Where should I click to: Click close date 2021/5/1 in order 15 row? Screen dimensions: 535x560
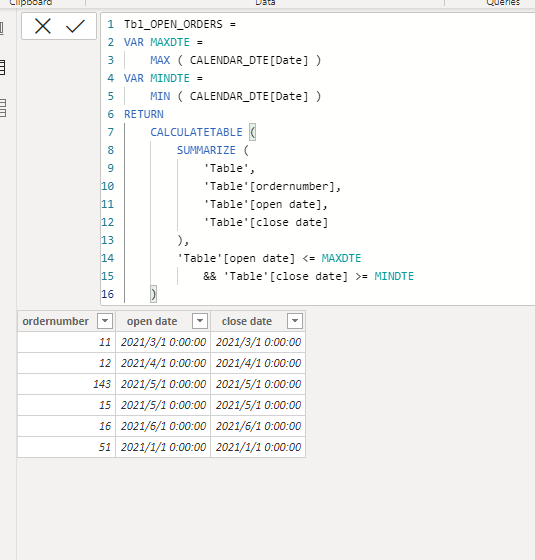tap(258, 405)
